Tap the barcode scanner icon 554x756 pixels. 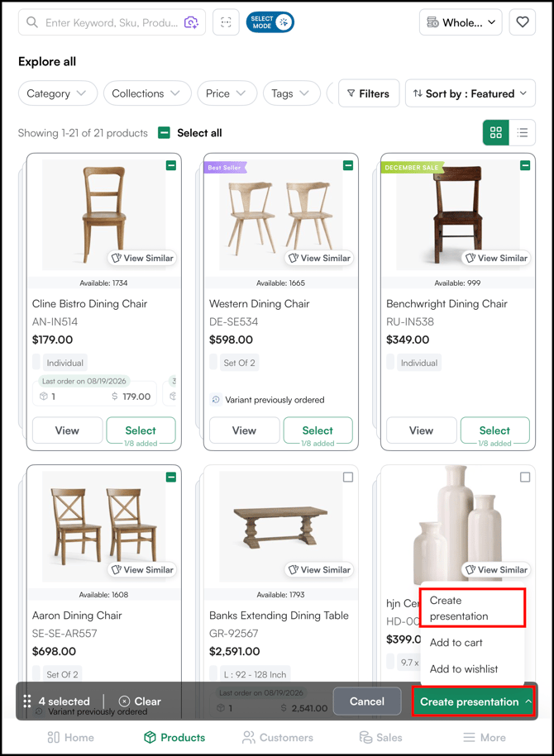coord(226,22)
